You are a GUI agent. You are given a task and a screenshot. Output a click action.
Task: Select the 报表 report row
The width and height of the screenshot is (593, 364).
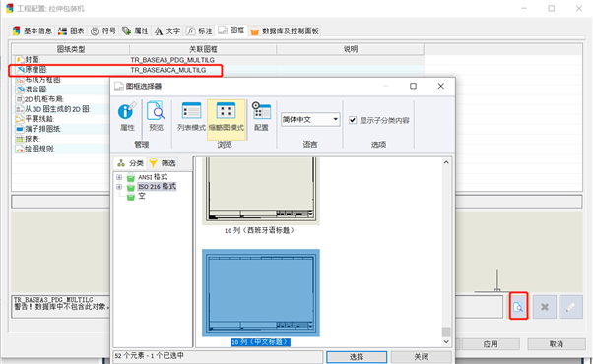[61, 139]
